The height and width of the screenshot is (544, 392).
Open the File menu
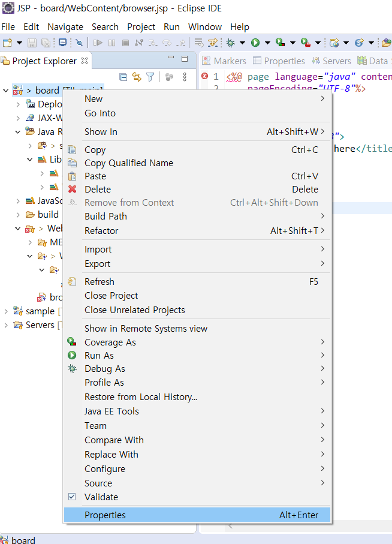8,27
